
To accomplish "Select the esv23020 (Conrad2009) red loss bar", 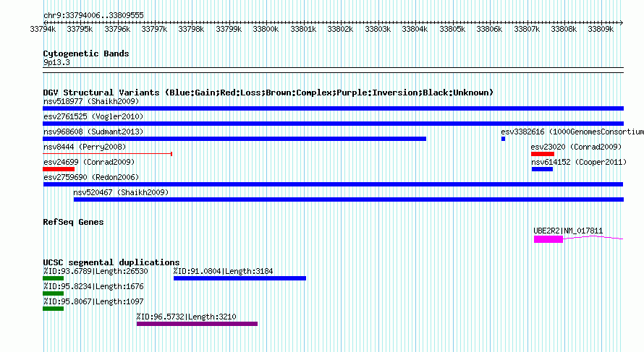I will (x=543, y=154).
